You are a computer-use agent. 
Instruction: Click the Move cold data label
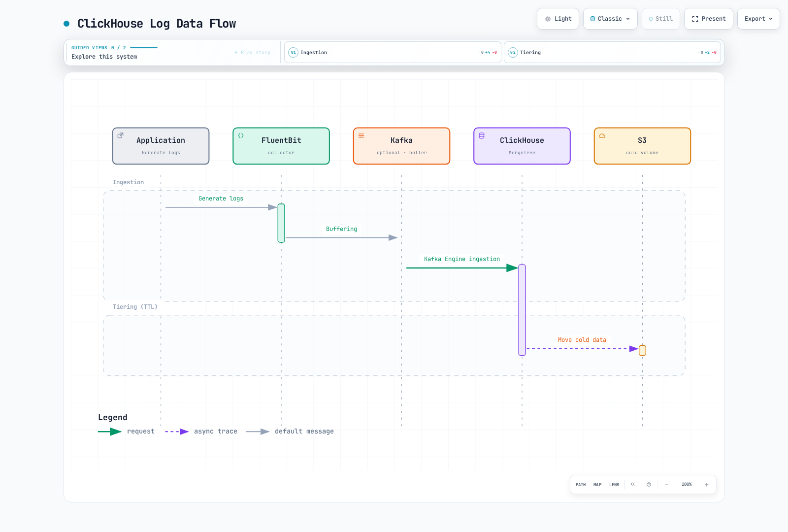tap(582, 340)
